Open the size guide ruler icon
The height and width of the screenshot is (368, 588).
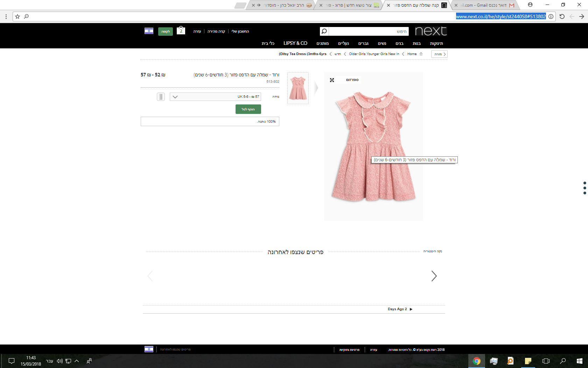(x=161, y=97)
